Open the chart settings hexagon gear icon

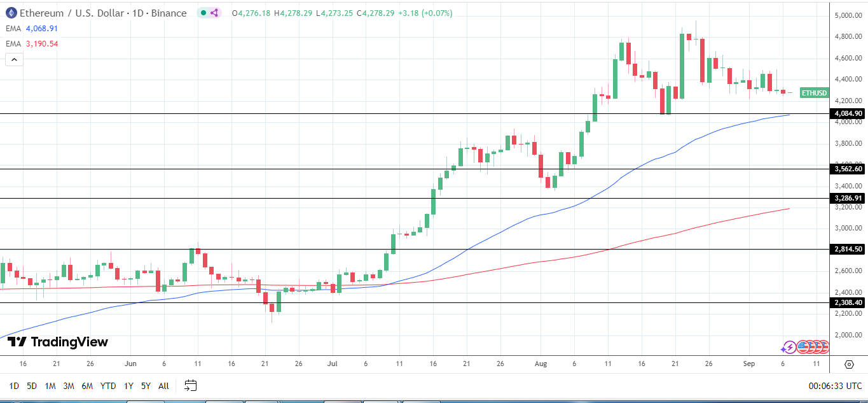point(849,364)
